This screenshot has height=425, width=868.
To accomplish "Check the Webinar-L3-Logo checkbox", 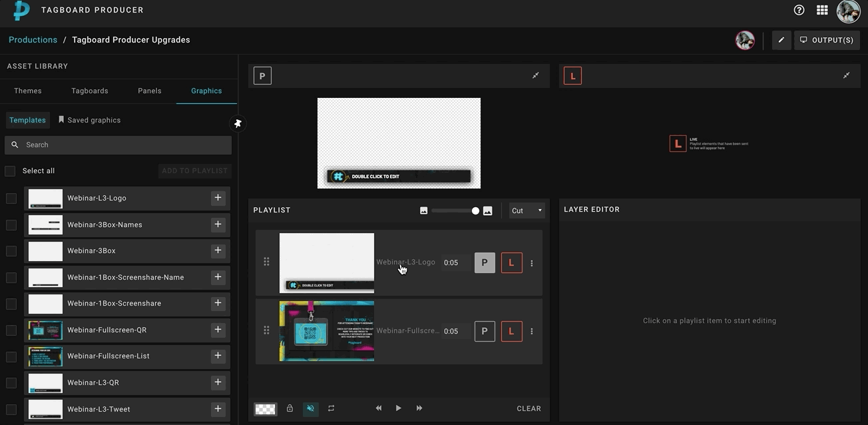I will pyautogui.click(x=11, y=199).
